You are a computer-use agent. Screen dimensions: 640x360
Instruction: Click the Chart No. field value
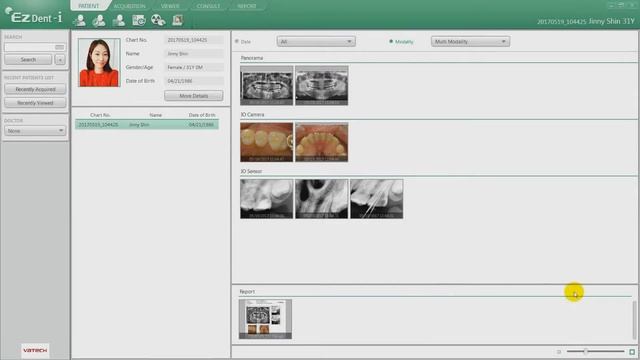[194, 40]
